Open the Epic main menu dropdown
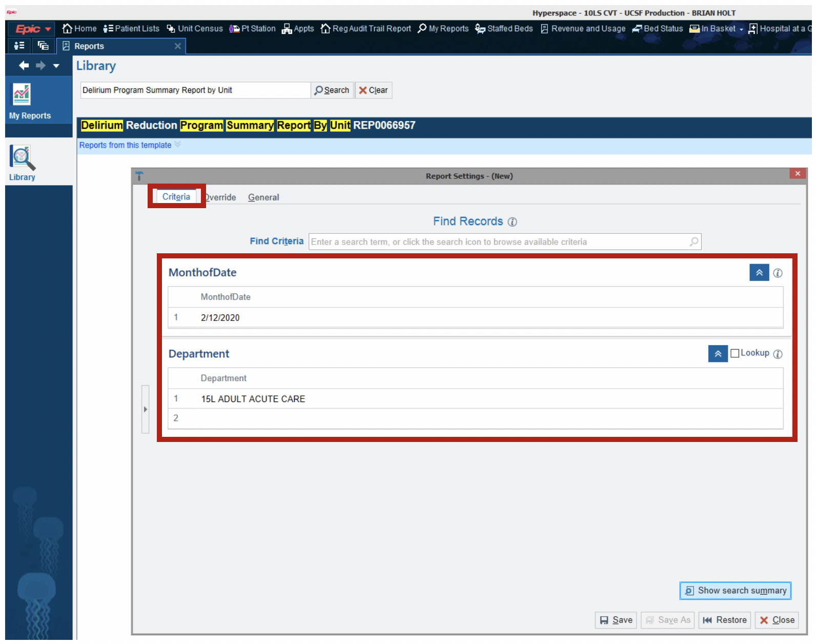This screenshot has width=816, height=644. pos(33,29)
